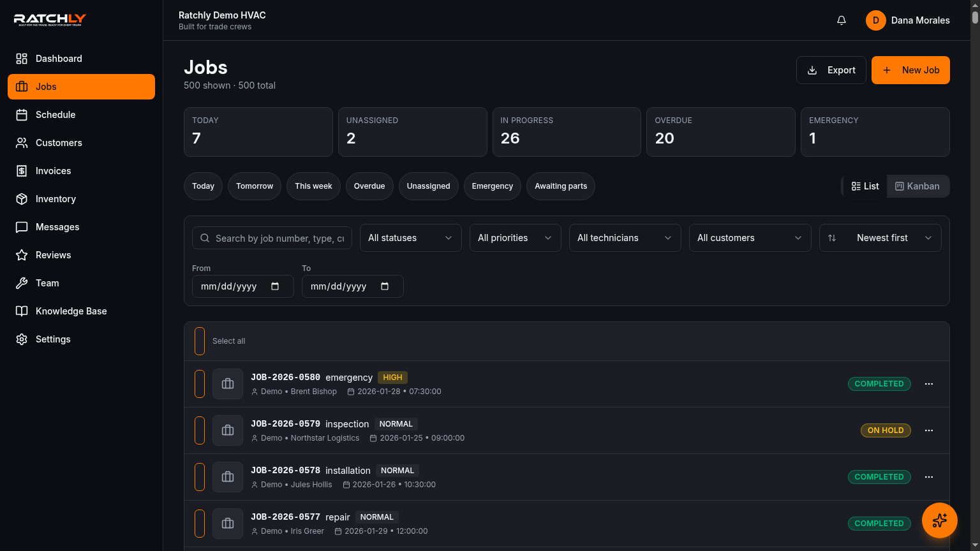The width and height of the screenshot is (980, 551).
Task: Apply the Overdue quick filter chip
Action: (369, 186)
